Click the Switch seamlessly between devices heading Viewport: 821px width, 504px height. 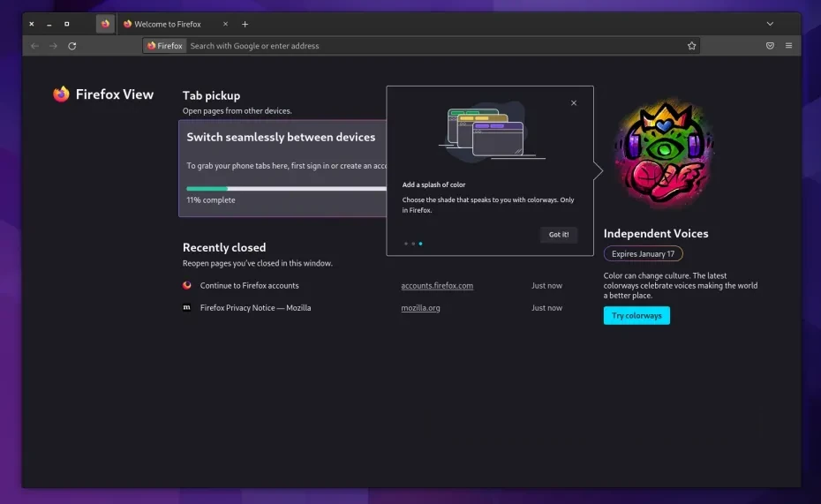click(282, 137)
